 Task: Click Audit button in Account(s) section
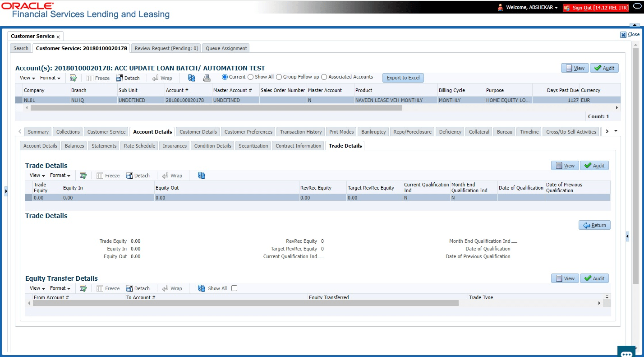(x=604, y=68)
